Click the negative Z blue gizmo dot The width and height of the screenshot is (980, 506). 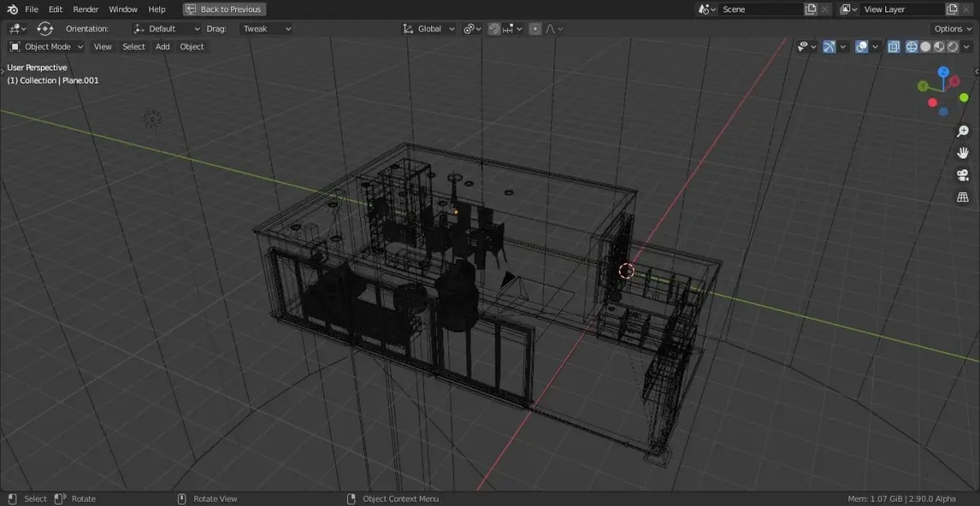(943, 112)
